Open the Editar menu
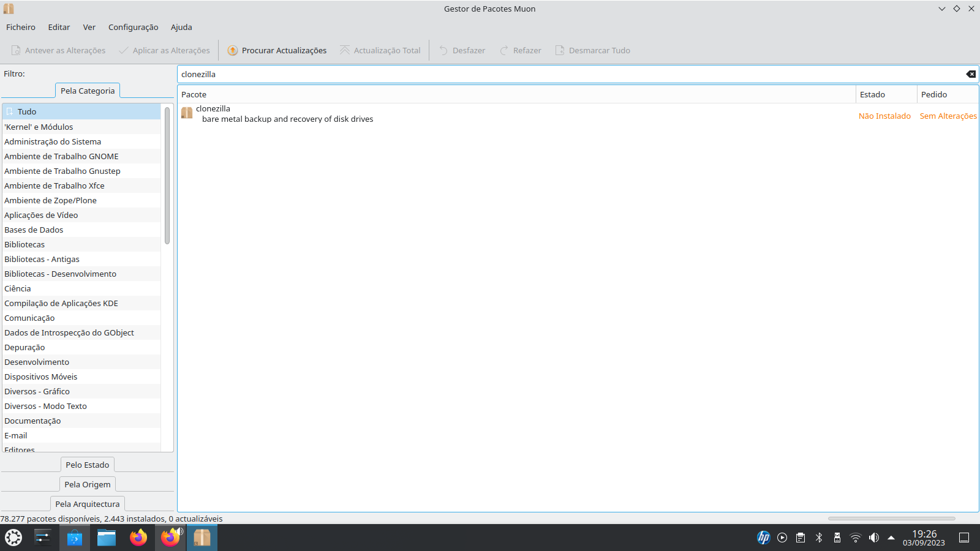The width and height of the screenshot is (980, 551). (x=59, y=27)
